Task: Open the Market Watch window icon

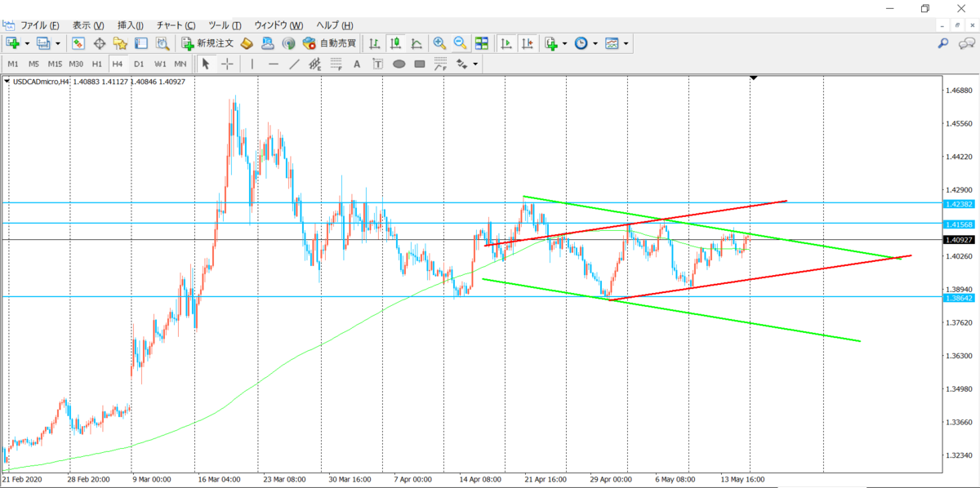Action: (78, 43)
